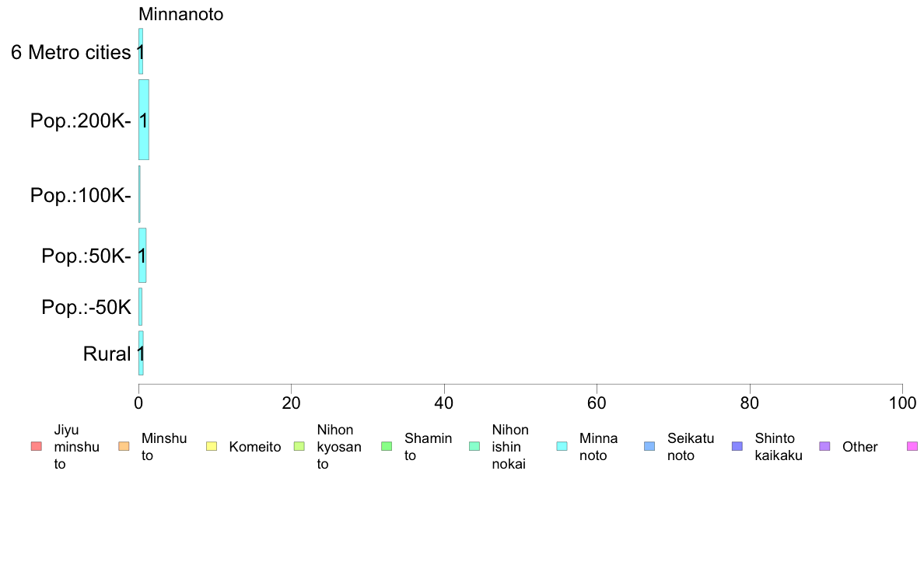Viewport: 924px width, 572px height.
Task: Click the Seikatu noto blue legend swatch
Action: (649, 447)
